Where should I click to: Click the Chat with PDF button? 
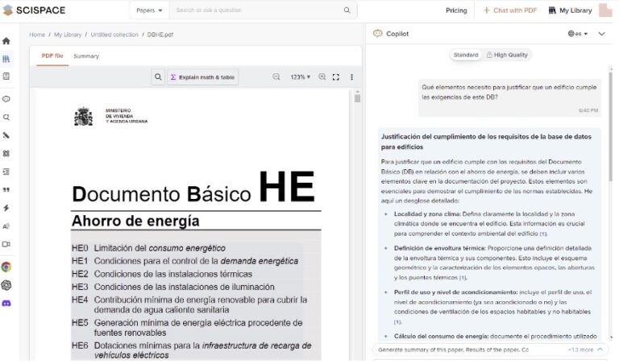[510, 10]
